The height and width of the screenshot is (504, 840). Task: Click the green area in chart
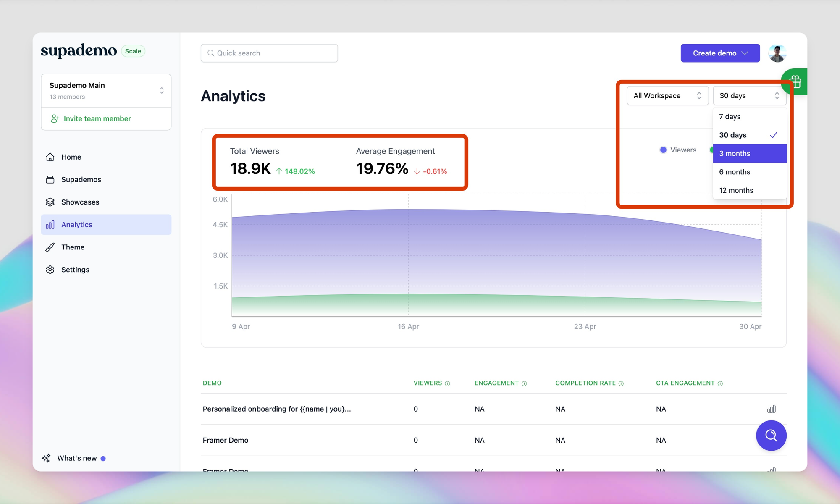tap(496, 305)
